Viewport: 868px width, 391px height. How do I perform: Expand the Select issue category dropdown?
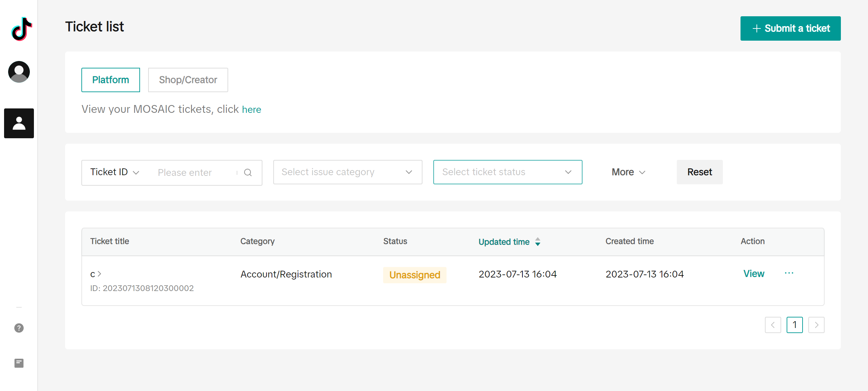pos(348,172)
